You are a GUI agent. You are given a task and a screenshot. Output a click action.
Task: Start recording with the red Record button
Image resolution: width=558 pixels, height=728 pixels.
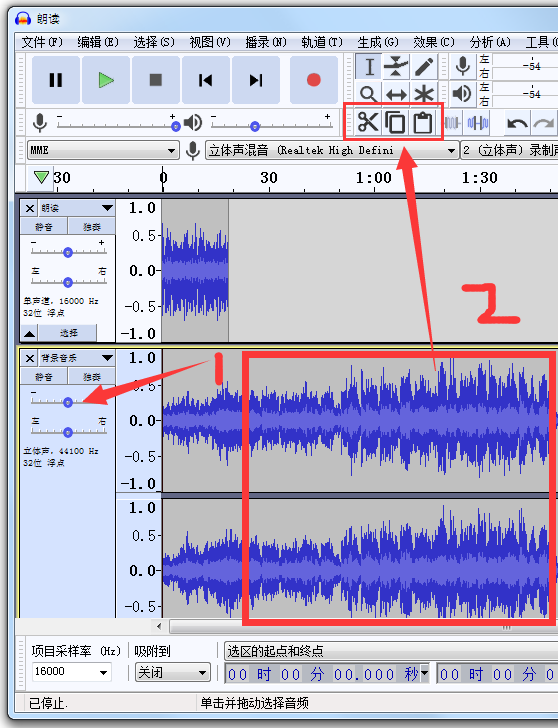point(314,80)
